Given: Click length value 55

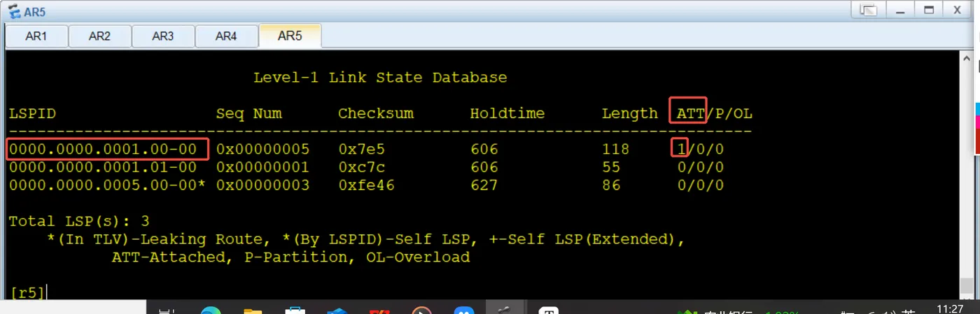Looking at the screenshot, I should [611, 167].
